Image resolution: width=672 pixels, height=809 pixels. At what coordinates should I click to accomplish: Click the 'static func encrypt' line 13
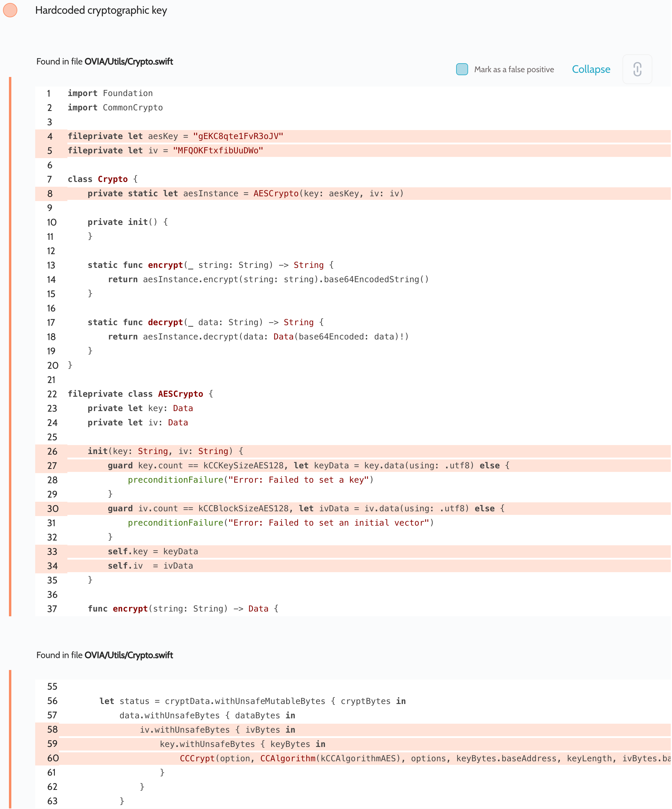210,265
